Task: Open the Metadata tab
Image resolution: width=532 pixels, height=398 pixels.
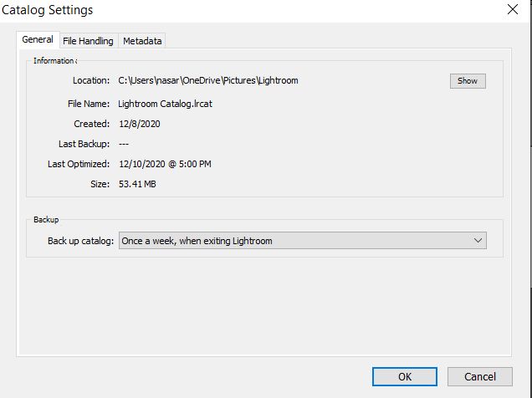Action: pos(142,41)
